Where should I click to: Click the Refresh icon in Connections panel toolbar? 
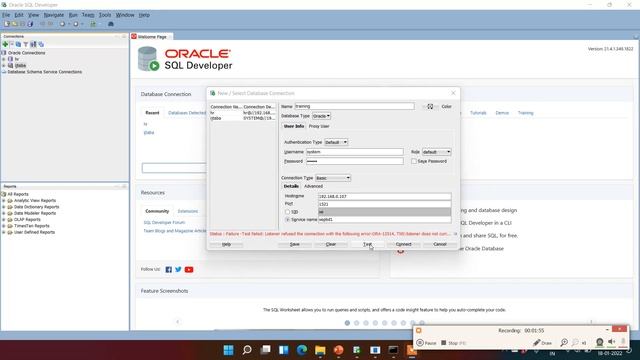(x=18, y=44)
